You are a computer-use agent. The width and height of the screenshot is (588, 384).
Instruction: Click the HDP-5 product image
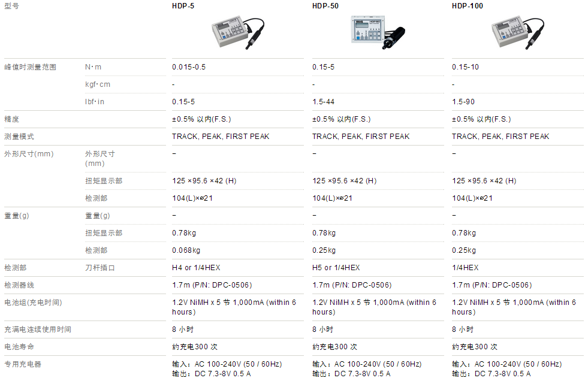tap(238, 32)
